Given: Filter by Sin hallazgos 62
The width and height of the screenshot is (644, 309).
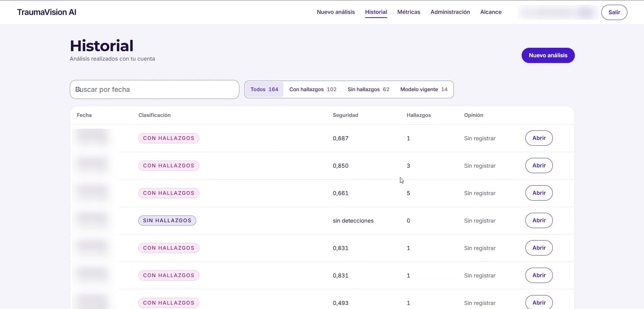Looking at the screenshot, I should [x=368, y=89].
